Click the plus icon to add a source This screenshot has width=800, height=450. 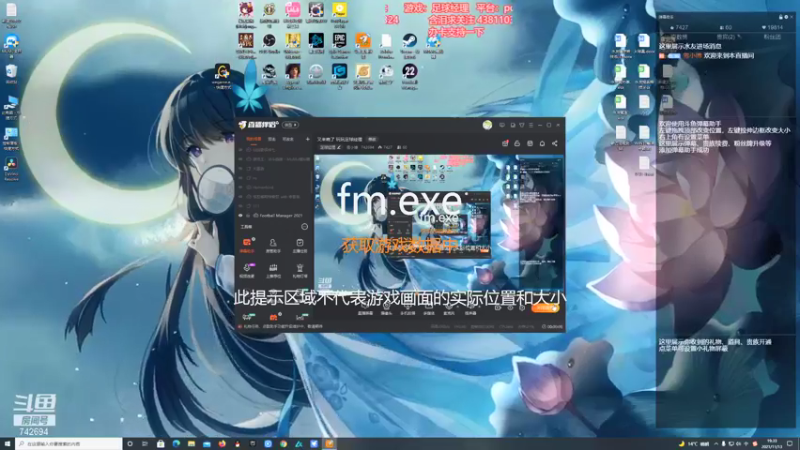[x=307, y=139]
